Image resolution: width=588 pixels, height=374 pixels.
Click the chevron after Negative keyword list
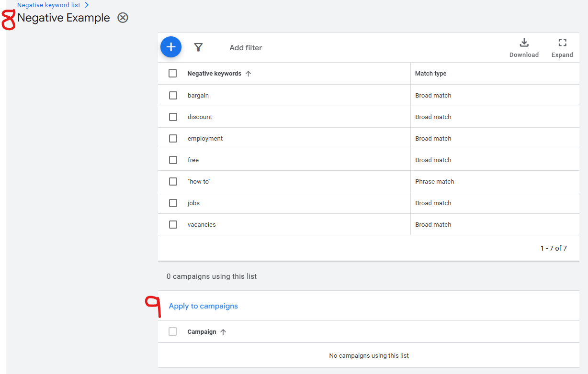point(87,5)
